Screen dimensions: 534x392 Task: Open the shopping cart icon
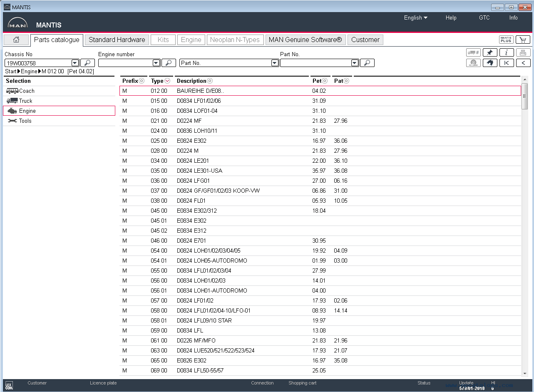523,40
